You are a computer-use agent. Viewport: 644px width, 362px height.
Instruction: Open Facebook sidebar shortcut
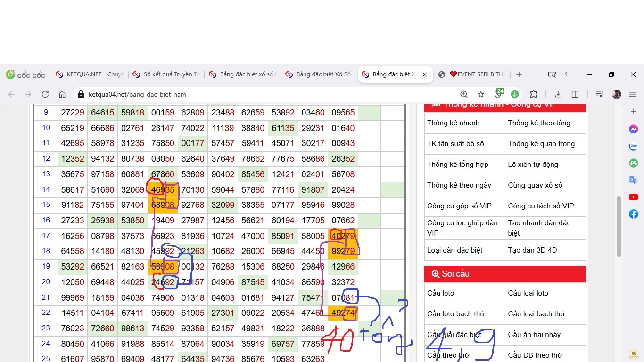coord(634,214)
